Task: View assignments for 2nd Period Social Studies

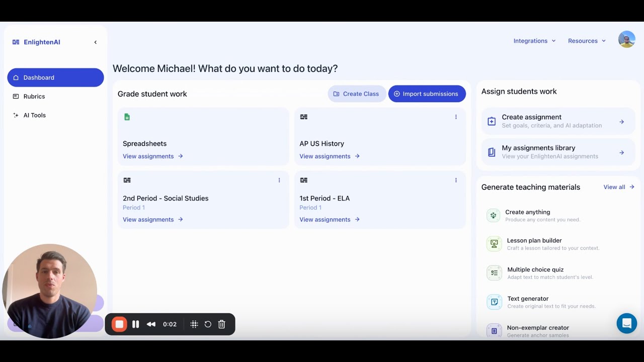Action: pos(153,220)
